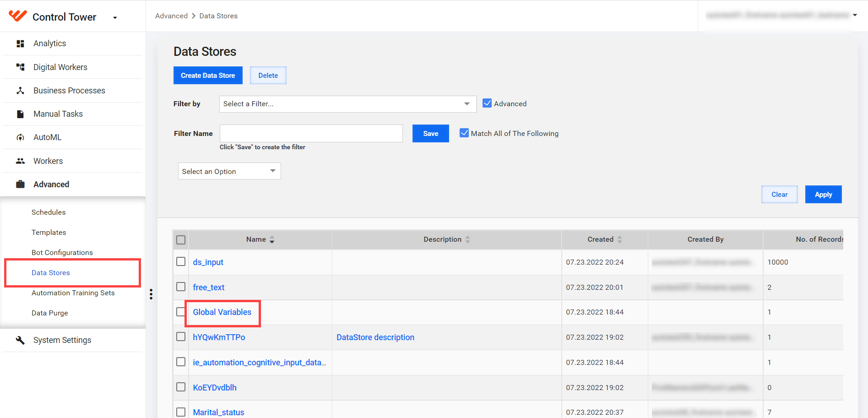Click the Save filter button
This screenshot has width=868, height=418.
pos(431,134)
